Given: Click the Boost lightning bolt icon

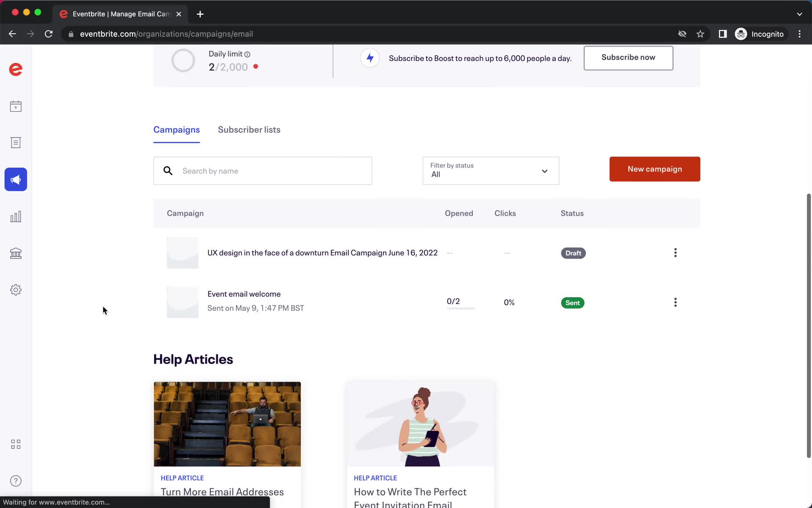Looking at the screenshot, I should pyautogui.click(x=370, y=58).
